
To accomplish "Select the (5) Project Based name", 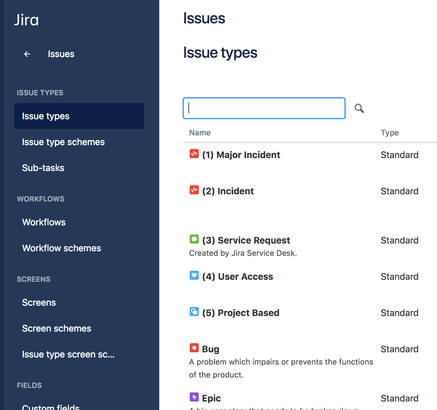I will click(x=241, y=313).
